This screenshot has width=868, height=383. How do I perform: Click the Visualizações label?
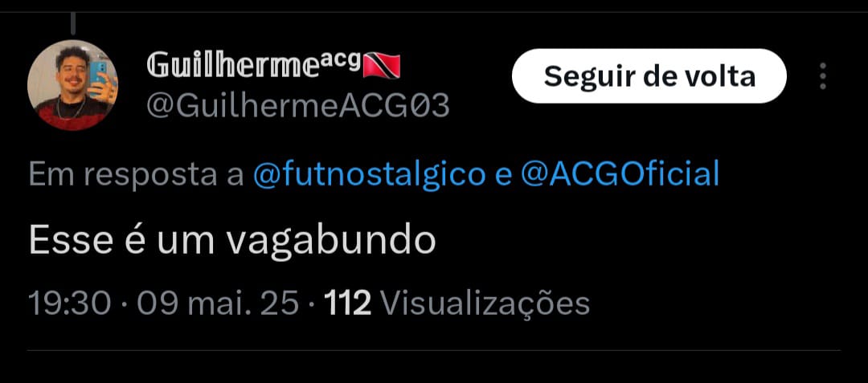[485, 304]
